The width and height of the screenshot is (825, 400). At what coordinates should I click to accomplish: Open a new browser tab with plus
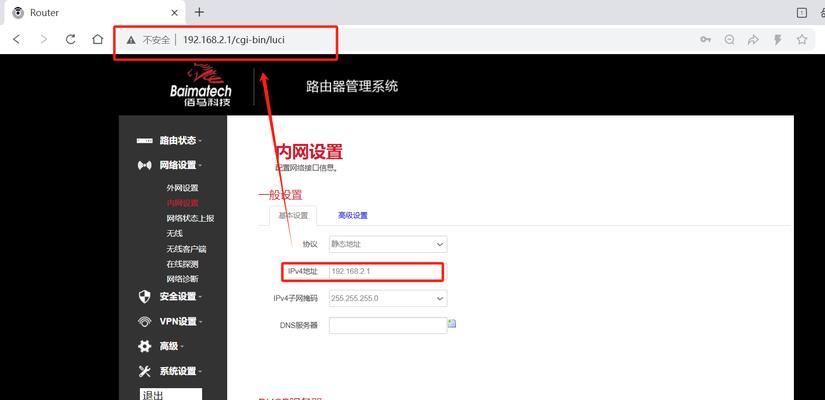click(199, 12)
